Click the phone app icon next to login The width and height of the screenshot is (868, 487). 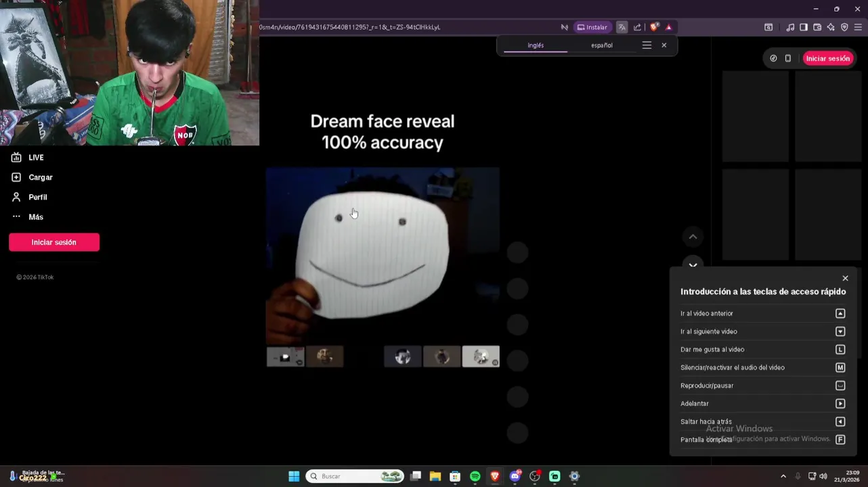pos(788,58)
